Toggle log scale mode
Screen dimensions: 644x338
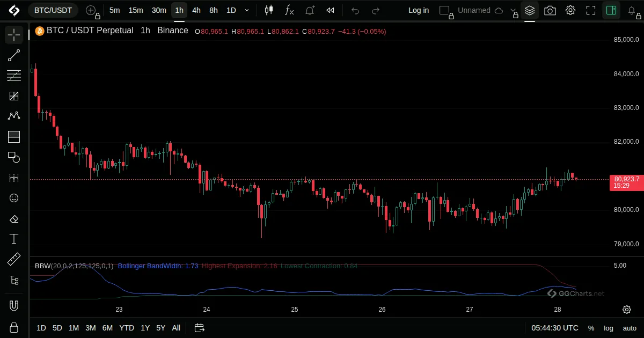click(x=609, y=328)
